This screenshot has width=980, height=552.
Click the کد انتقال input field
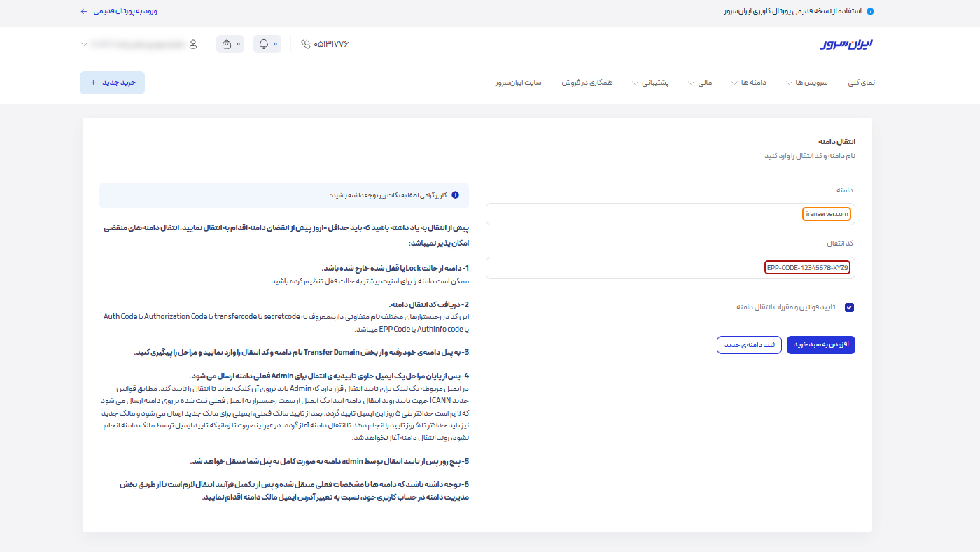(x=670, y=268)
